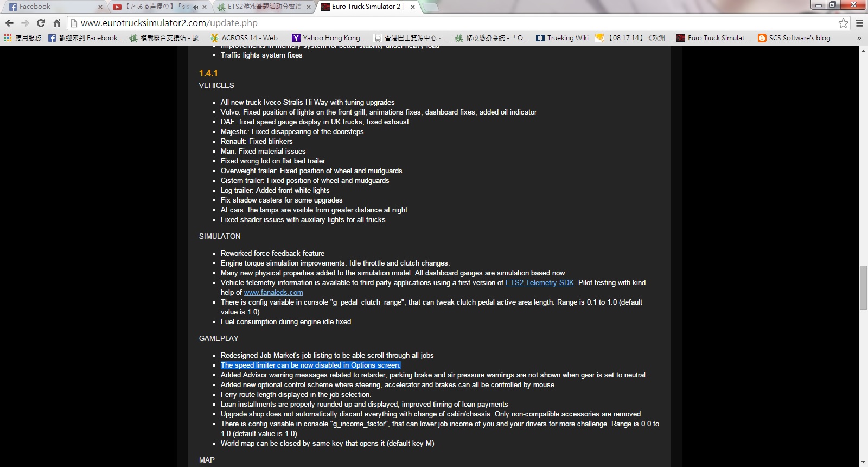Click 'Log trailer: Added front white lights'
Viewport: 868px width, 467px height.
[x=275, y=191]
